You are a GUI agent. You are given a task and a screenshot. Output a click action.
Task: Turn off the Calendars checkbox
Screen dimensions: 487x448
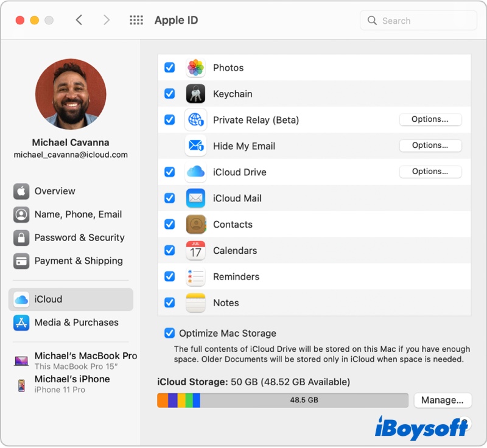[x=170, y=250]
